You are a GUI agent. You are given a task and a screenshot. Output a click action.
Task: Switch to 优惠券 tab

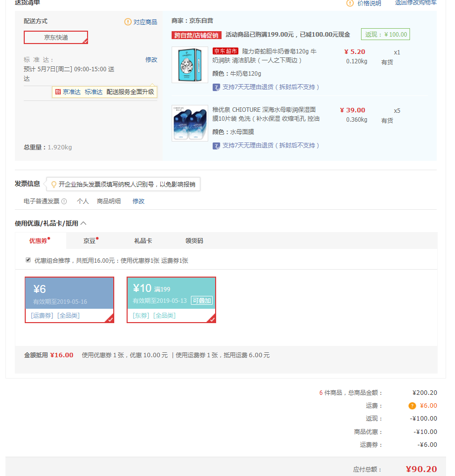coord(41,241)
